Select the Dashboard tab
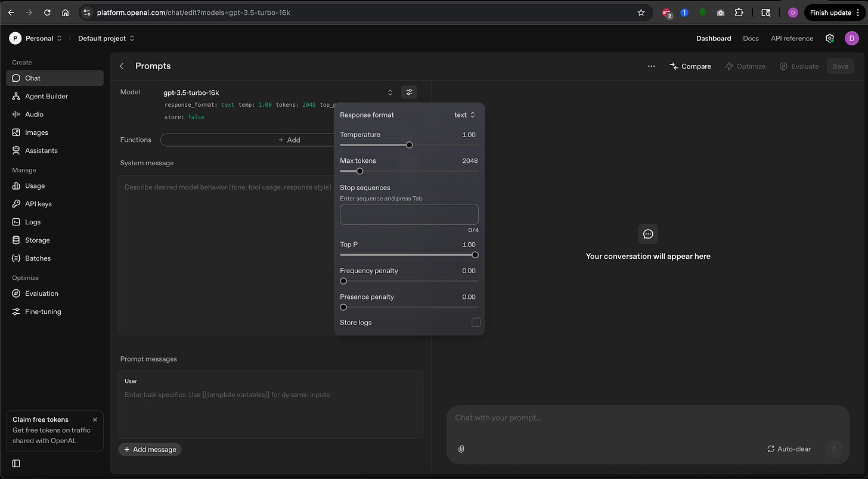This screenshot has width=868, height=479. click(x=714, y=38)
